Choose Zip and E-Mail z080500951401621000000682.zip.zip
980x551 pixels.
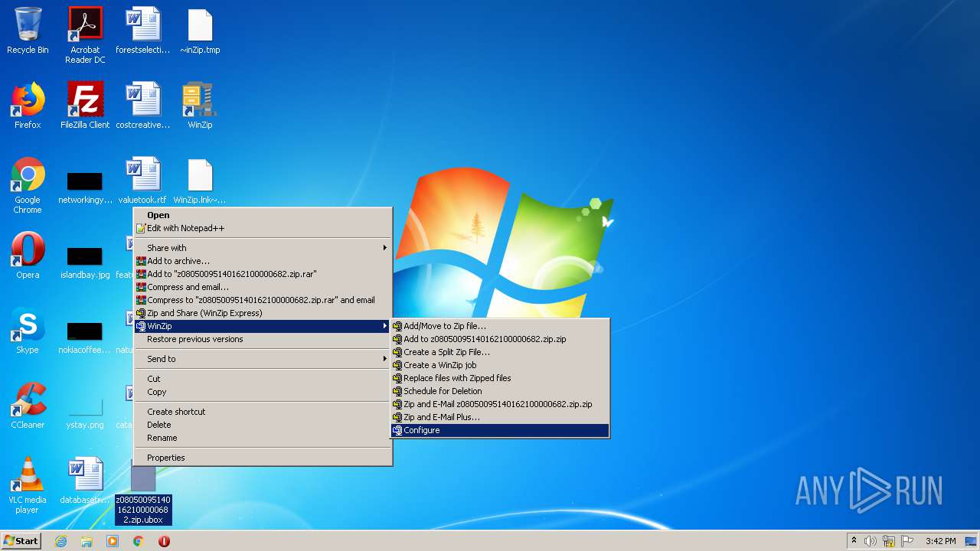coord(500,404)
